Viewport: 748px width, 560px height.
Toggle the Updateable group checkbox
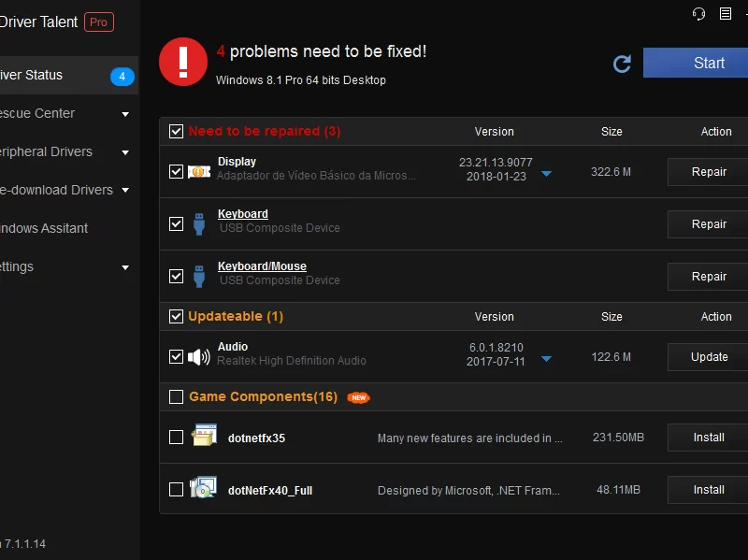(176, 316)
